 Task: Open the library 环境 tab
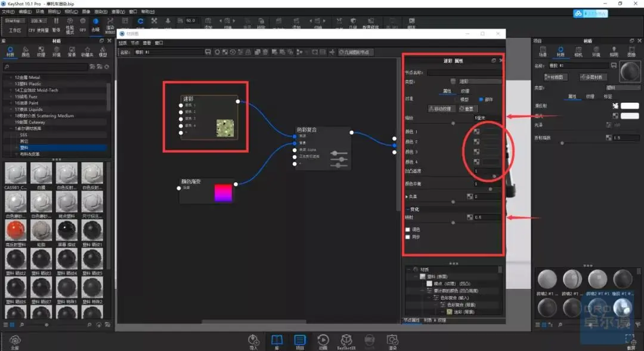(x=57, y=52)
